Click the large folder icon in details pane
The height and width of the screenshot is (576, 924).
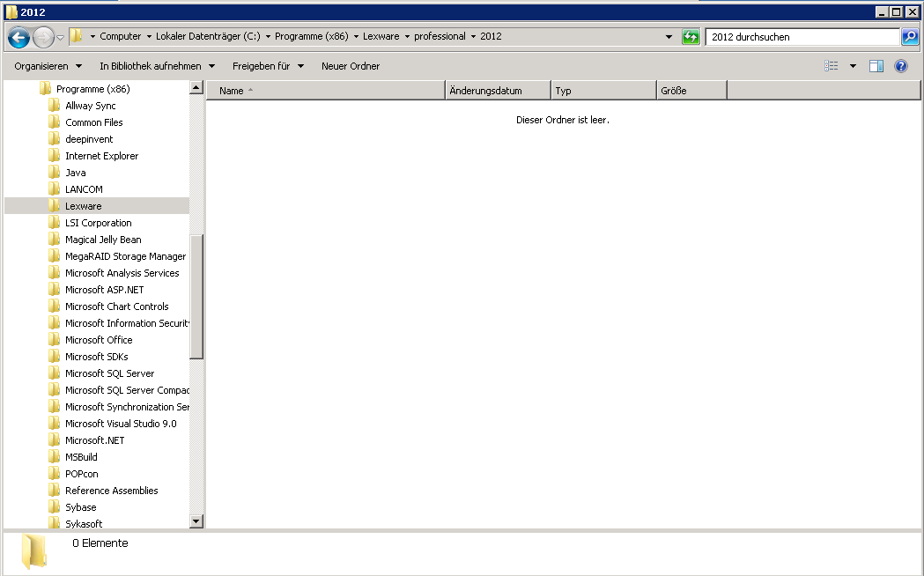tap(33, 551)
